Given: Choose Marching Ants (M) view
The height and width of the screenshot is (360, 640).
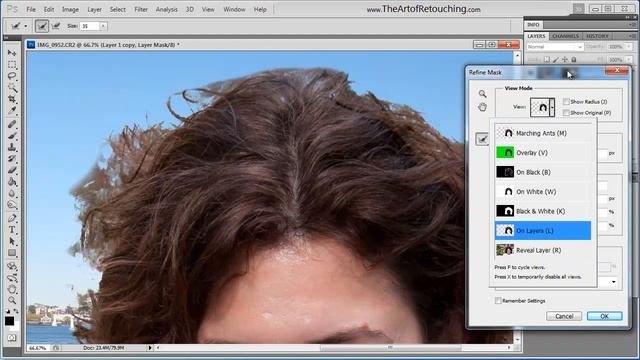Looking at the screenshot, I should pyautogui.click(x=543, y=133).
